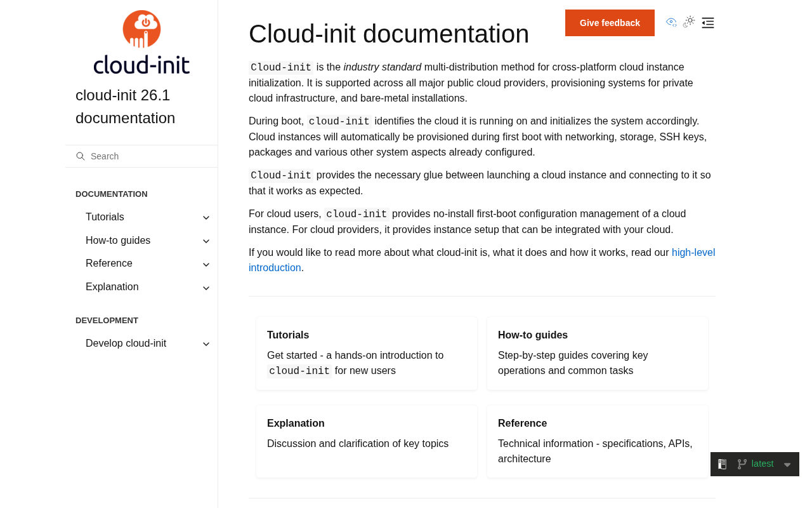This screenshot has width=812, height=508.
Task: Expand the Reference sidebar chevron
Action: click(x=206, y=264)
